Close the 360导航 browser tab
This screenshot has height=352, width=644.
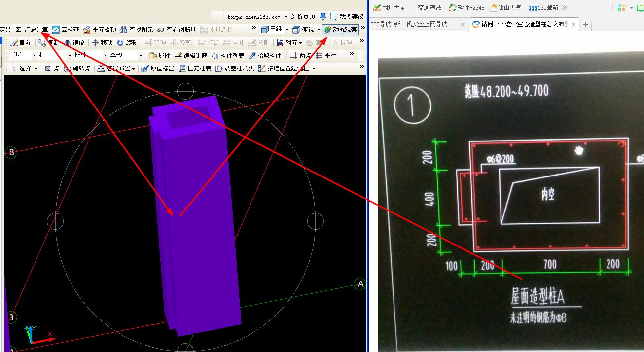pos(463,24)
